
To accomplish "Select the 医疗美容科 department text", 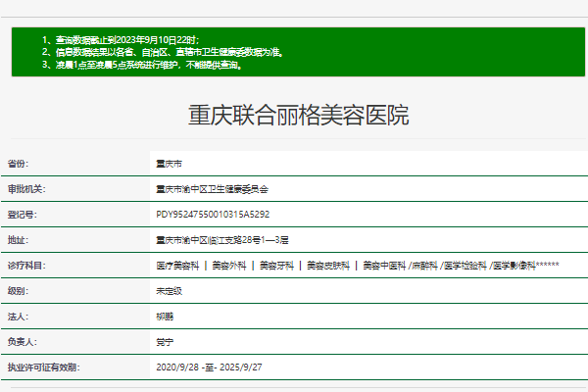I will coord(177,266).
